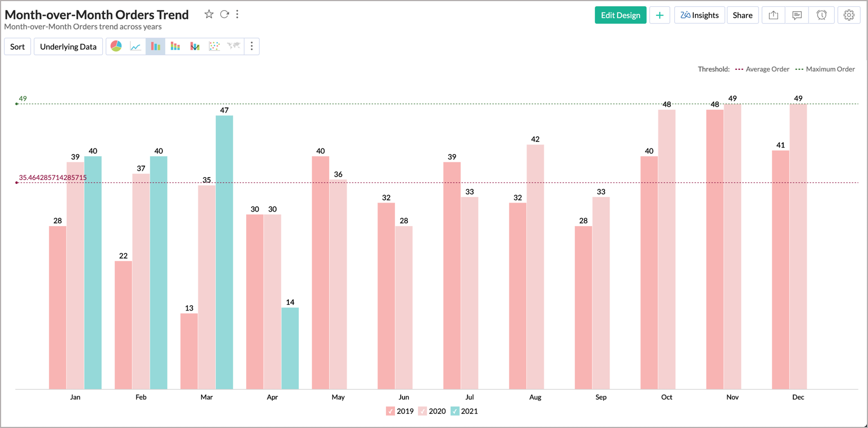The width and height of the screenshot is (868, 428).
Task: Expand more chart types overflow menu
Action: coord(252,46)
